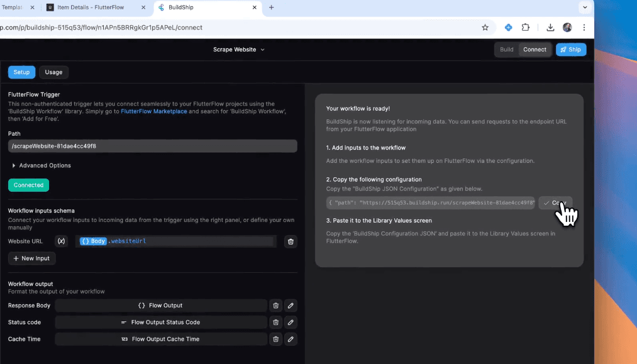Click the Flow Output Cache Time field
Viewport: 637px width, 364px height.
pyautogui.click(x=161, y=339)
